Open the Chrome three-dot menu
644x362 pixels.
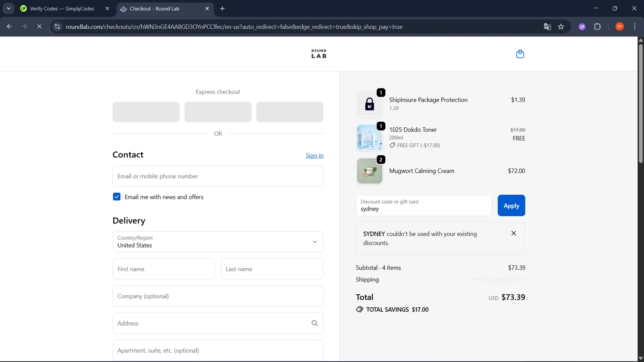[635, 27]
